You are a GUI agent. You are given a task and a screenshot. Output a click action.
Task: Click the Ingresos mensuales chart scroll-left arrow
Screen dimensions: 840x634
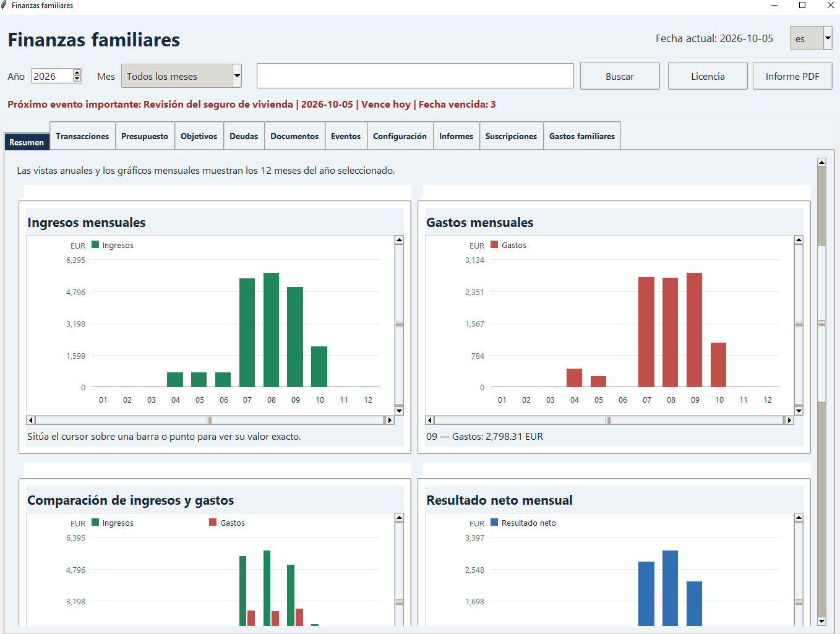coord(31,420)
